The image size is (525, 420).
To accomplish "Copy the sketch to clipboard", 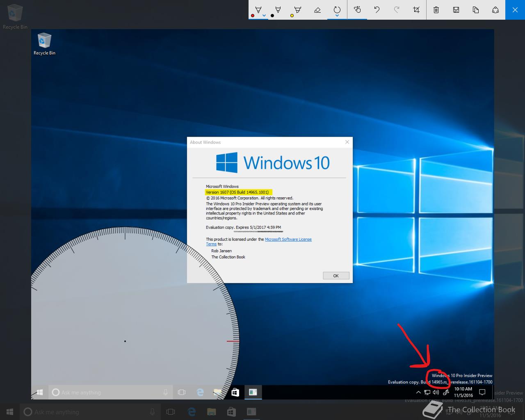I will 476,9.
